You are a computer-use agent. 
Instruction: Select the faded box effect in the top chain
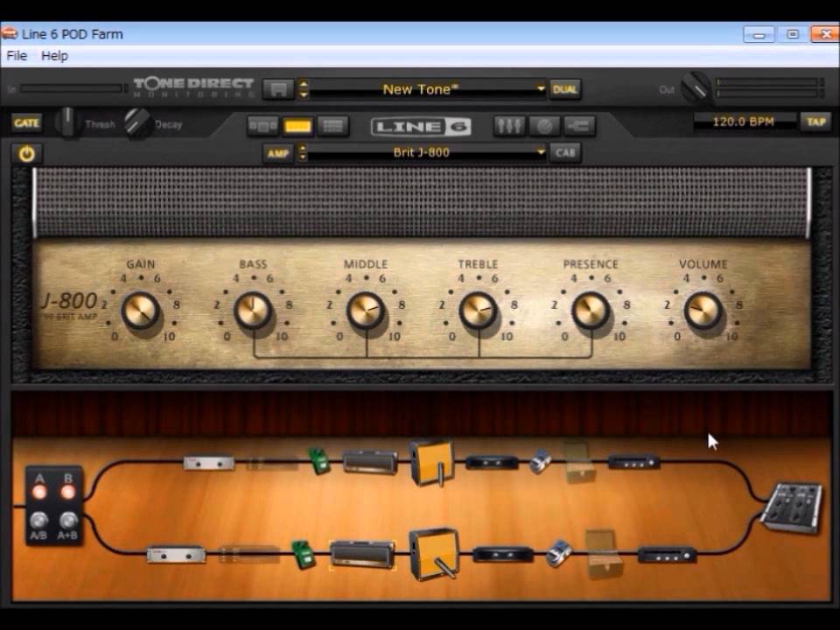[580, 462]
